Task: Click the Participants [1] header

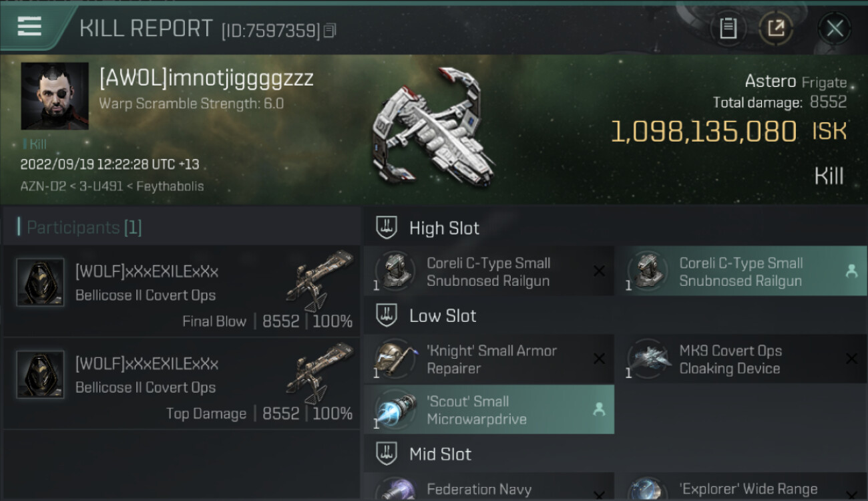Action: pos(84,228)
